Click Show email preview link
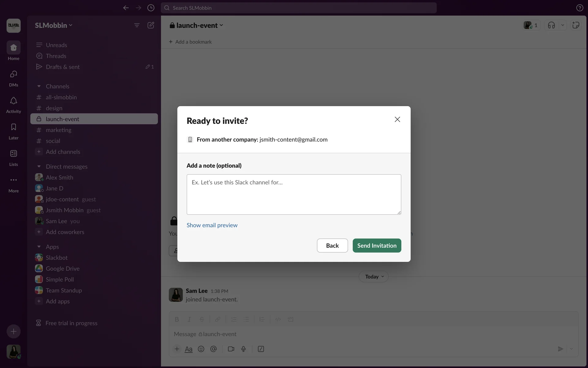This screenshot has height=368, width=588. tap(212, 225)
